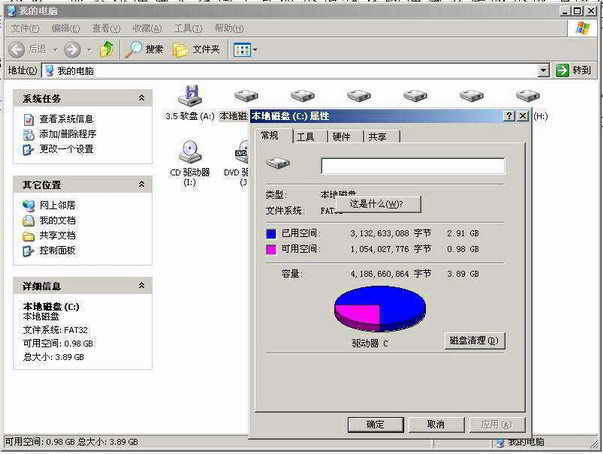Viewport: 603px width, 454px height.
Task: Open the 3.5 floppy (A:) drive icon
Action: tap(188, 97)
